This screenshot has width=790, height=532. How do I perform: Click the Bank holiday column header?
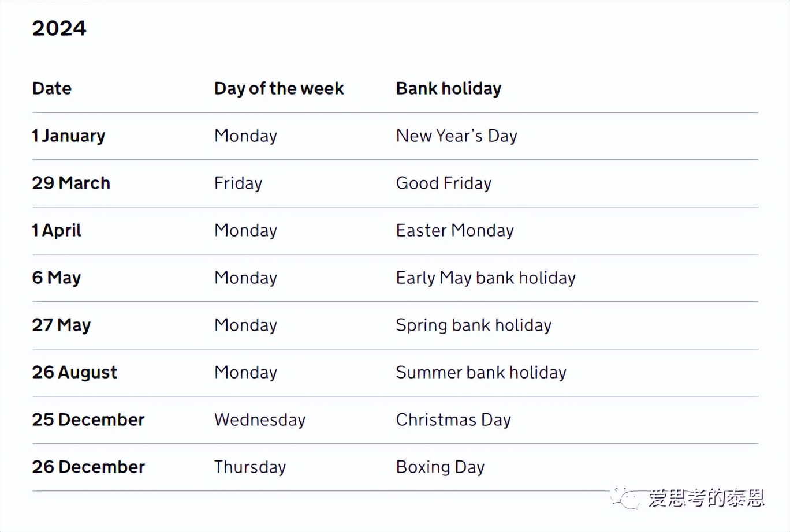[x=448, y=88]
